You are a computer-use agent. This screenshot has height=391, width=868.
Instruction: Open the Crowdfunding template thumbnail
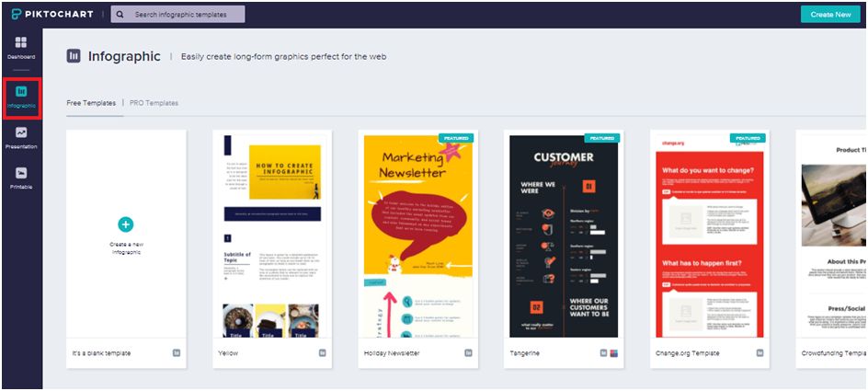832,235
